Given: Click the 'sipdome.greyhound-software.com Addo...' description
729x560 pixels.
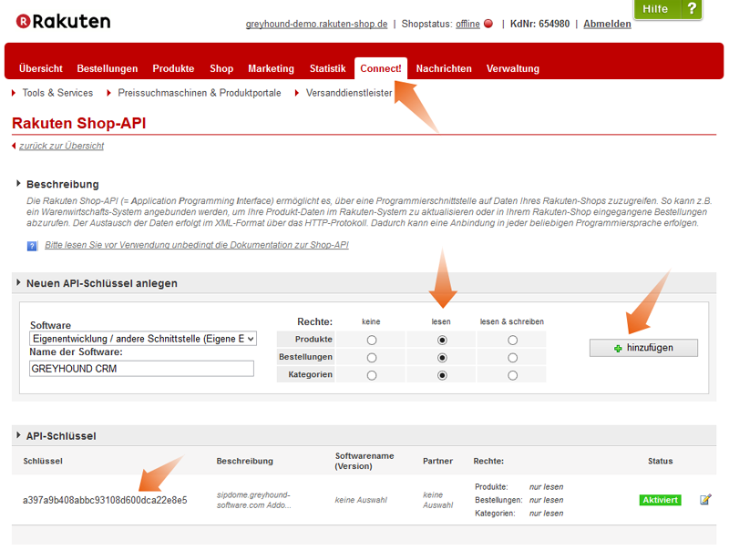Looking at the screenshot, I should [x=254, y=500].
